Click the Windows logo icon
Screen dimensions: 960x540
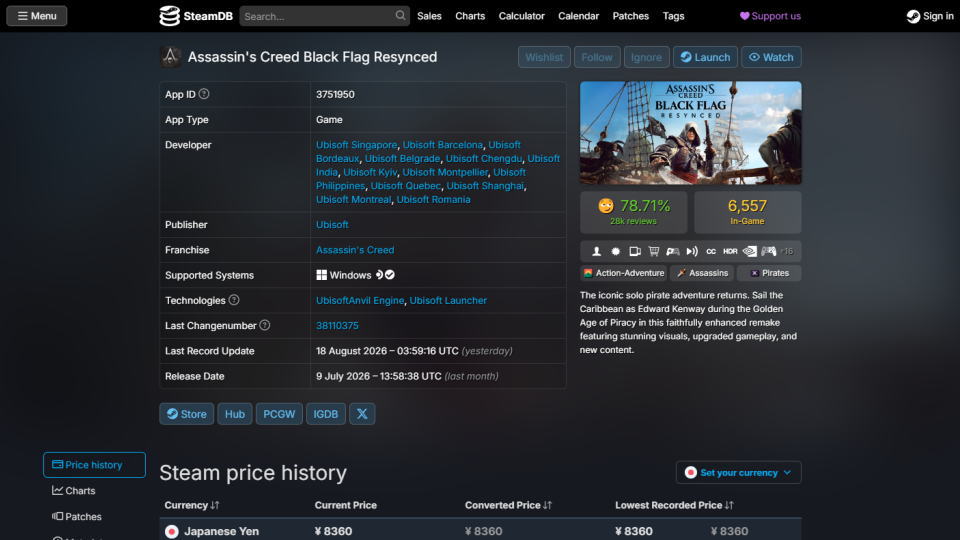321,275
